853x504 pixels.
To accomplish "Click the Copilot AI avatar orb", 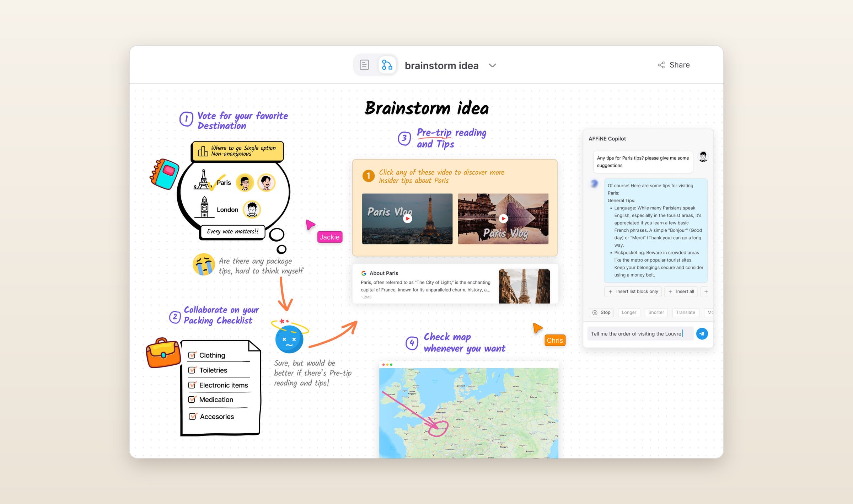I will 594,184.
